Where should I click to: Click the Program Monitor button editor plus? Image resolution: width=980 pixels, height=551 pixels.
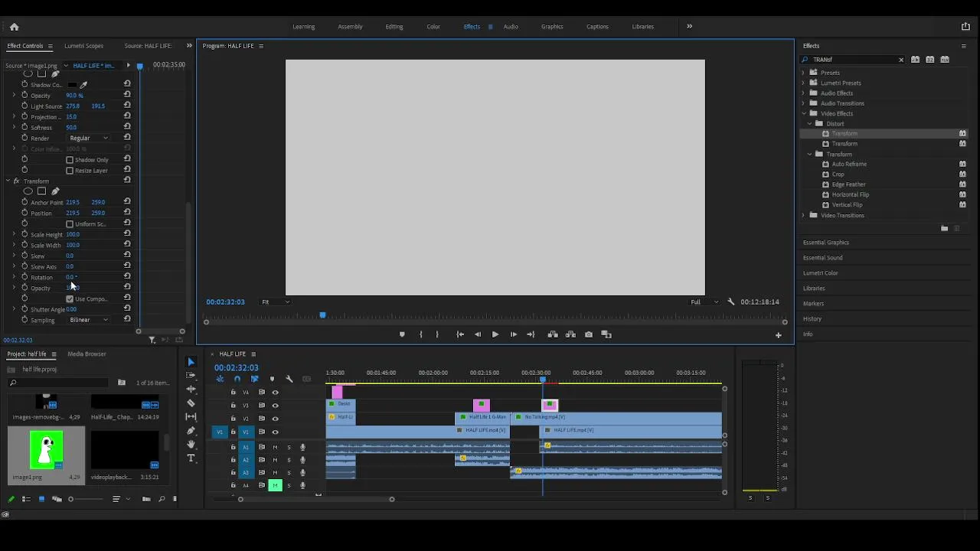coord(779,334)
